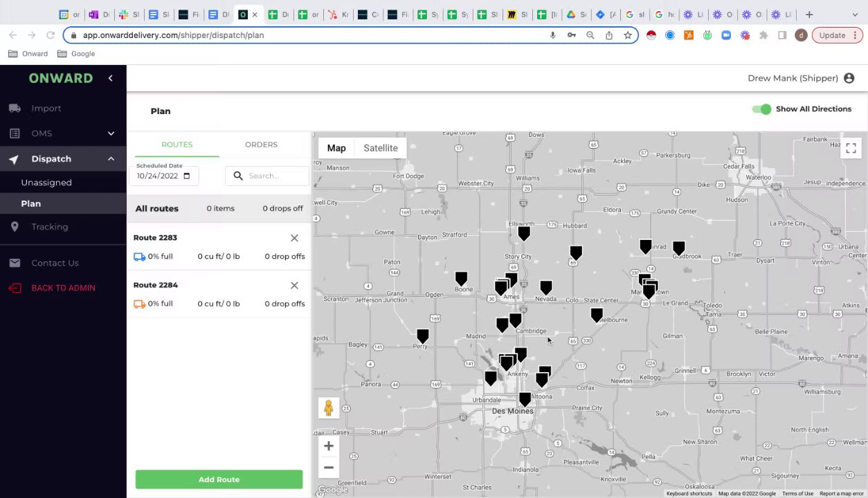Click the browser reload icon
868x498 pixels.
[50, 35]
